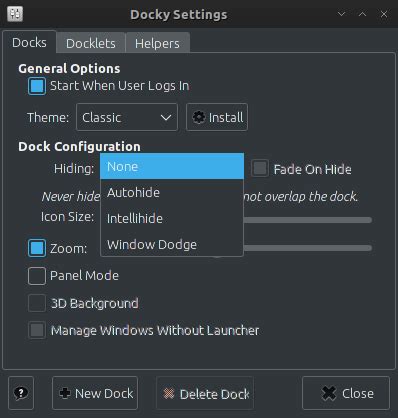
Task: Click the gear icon on Install button
Action: coord(199,117)
